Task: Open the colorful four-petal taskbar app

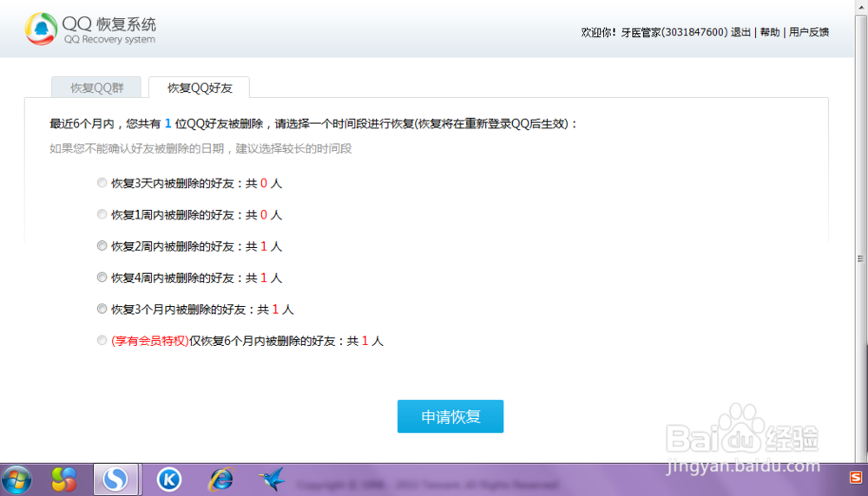Action: tap(63, 480)
